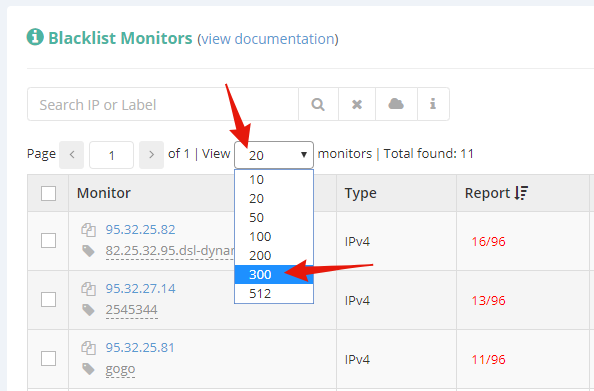Copy IP 95.32.25.82 using copy icon
The width and height of the screenshot is (594, 391).
click(x=88, y=230)
